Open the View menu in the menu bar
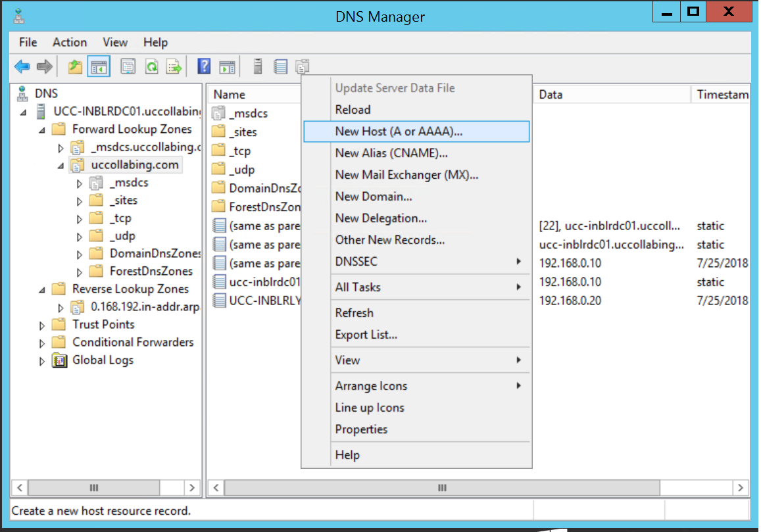Image resolution: width=761 pixels, height=532 pixels. (x=115, y=42)
